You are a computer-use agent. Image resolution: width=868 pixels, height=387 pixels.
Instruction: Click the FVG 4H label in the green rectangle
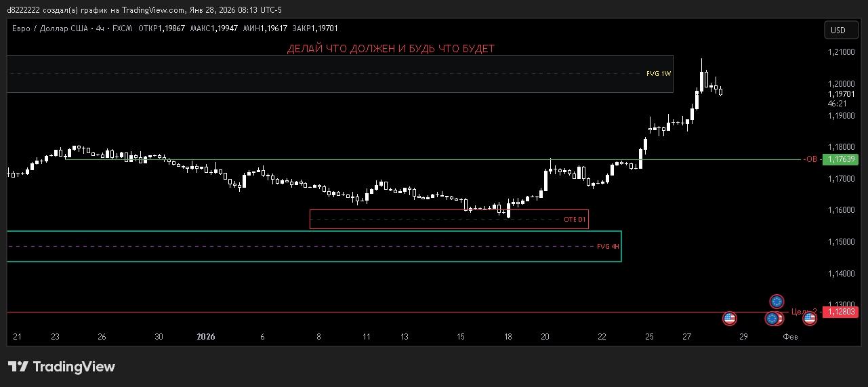[x=608, y=247]
